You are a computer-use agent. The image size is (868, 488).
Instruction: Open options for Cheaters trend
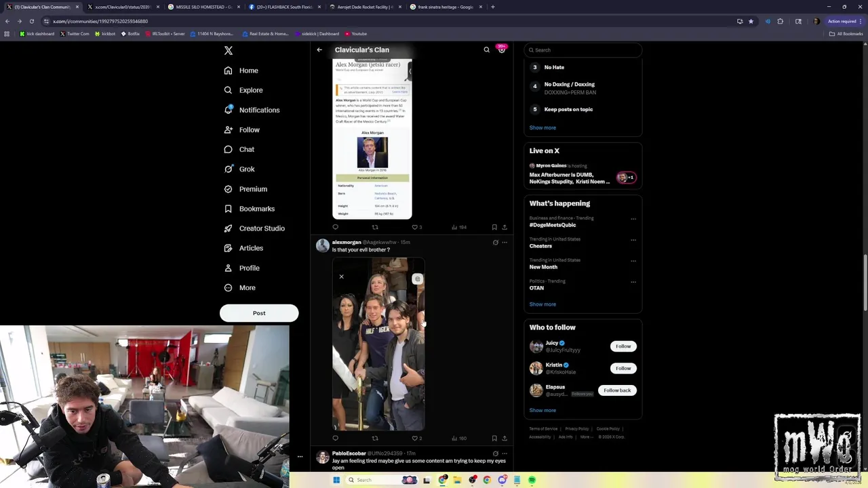(x=633, y=240)
